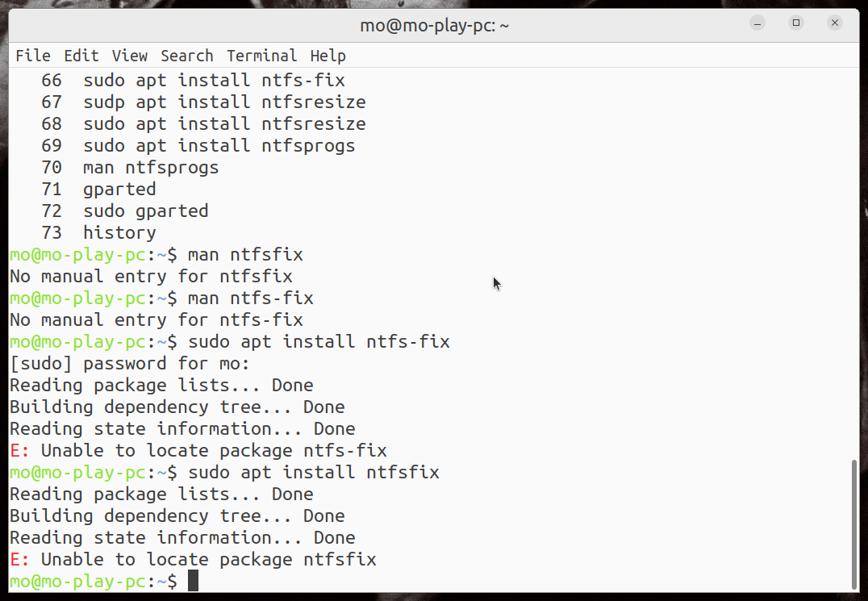Open the Terminal menu

click(x=262, y=56)
